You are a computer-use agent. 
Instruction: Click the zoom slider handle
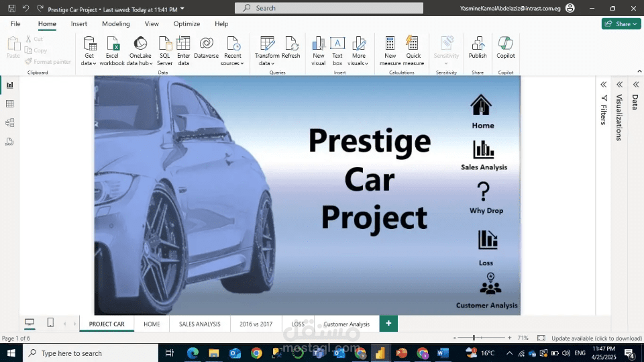click(x=474, y=338)
